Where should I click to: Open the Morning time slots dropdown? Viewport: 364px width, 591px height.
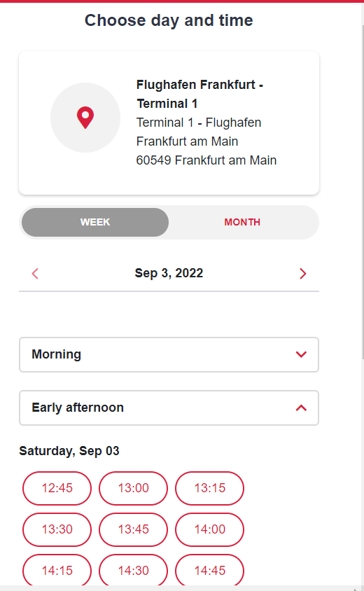[x=169, y=355]
